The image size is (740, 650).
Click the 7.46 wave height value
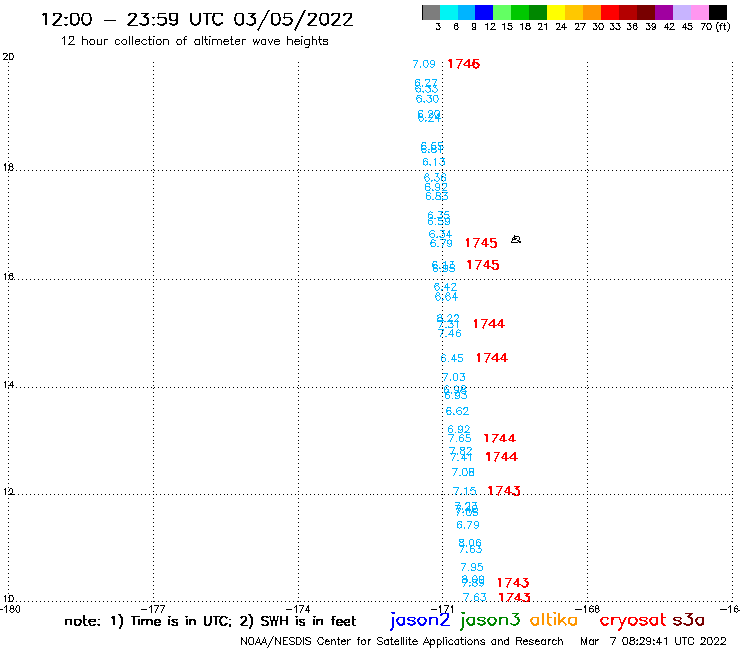[450, 333]
